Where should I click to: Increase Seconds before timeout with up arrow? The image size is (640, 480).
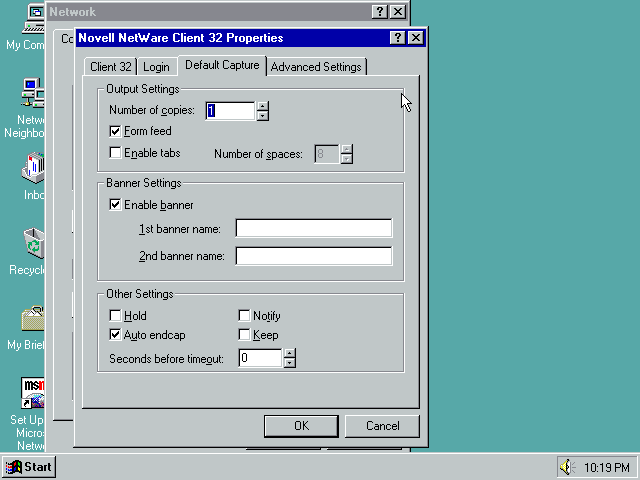point(289,353)
